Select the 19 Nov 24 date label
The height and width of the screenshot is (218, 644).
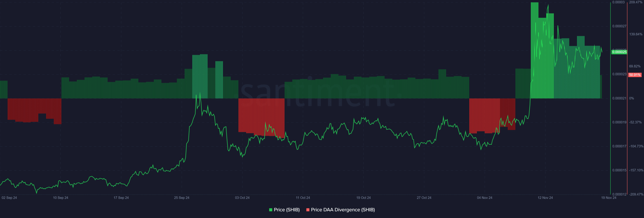[609, 198]
